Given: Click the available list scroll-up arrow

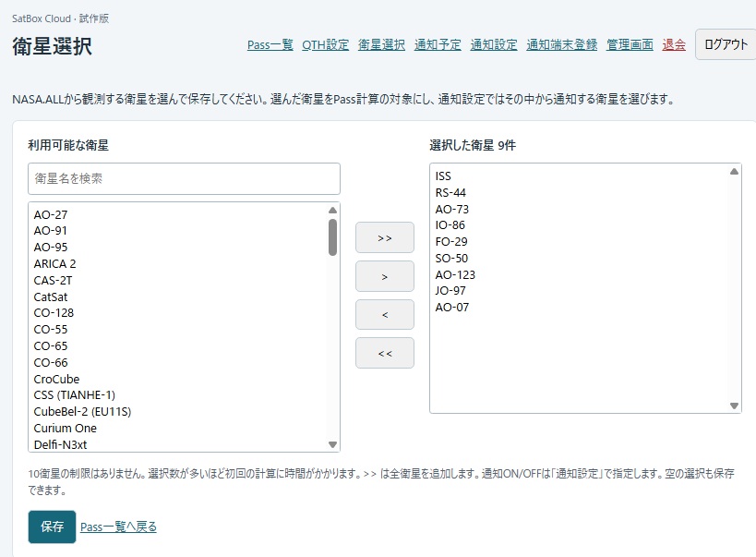Looking at the screenshot, I should click(332, 210).
